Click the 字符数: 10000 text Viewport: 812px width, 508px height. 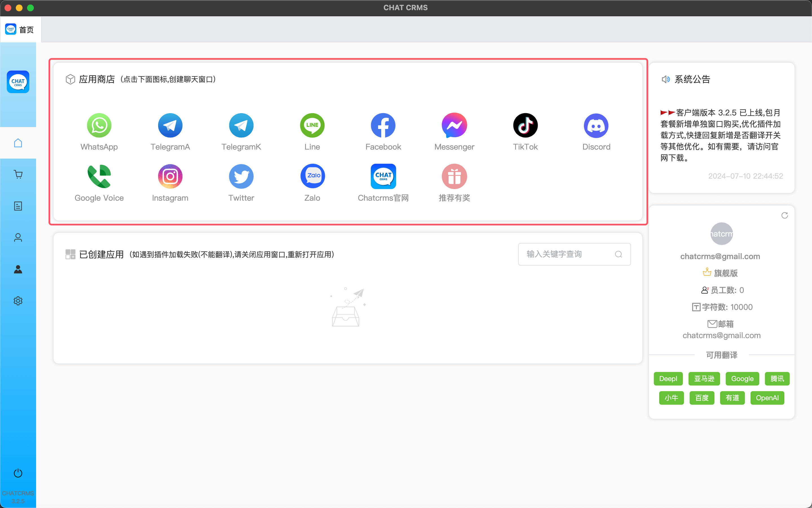tap(727, 307)
